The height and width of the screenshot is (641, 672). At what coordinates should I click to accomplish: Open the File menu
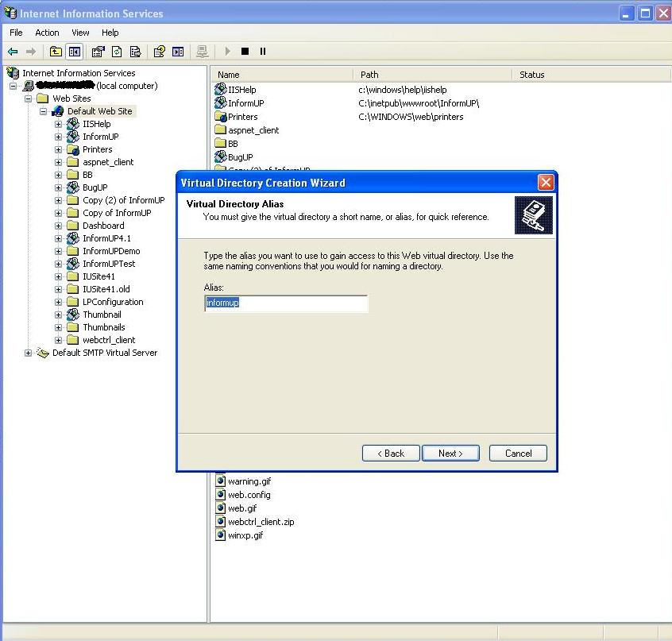point(16,33)
